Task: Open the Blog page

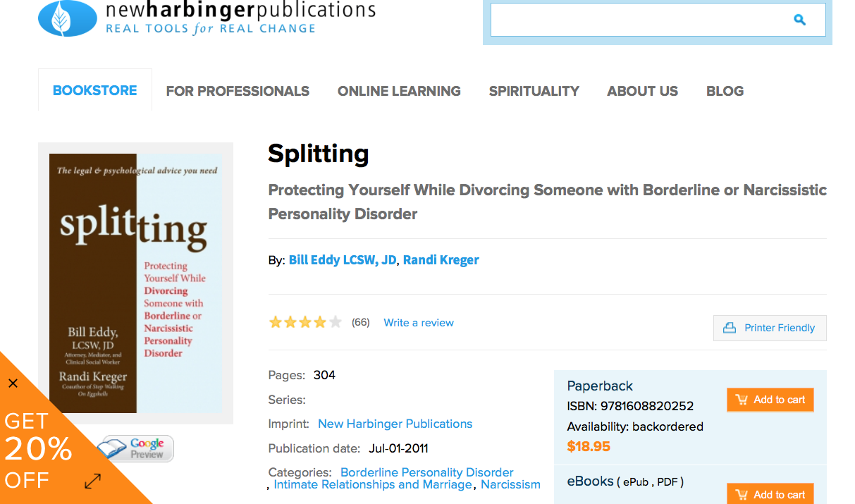Action: (725, 91)
